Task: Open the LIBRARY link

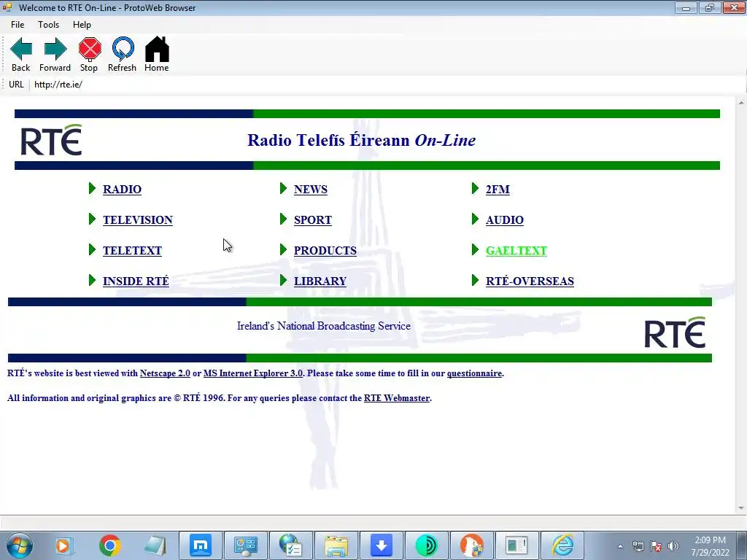Action: (320, 281)
